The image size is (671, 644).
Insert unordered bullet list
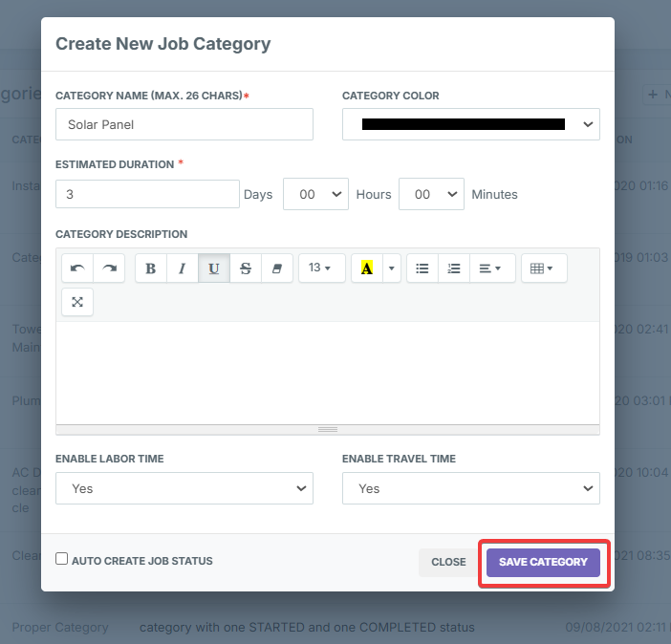tap(422, 268)
